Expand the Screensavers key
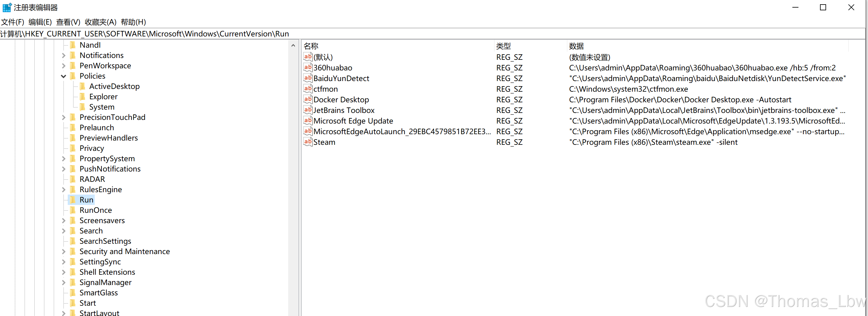Viewport: 868px width, 316px height. coord(63,220)
